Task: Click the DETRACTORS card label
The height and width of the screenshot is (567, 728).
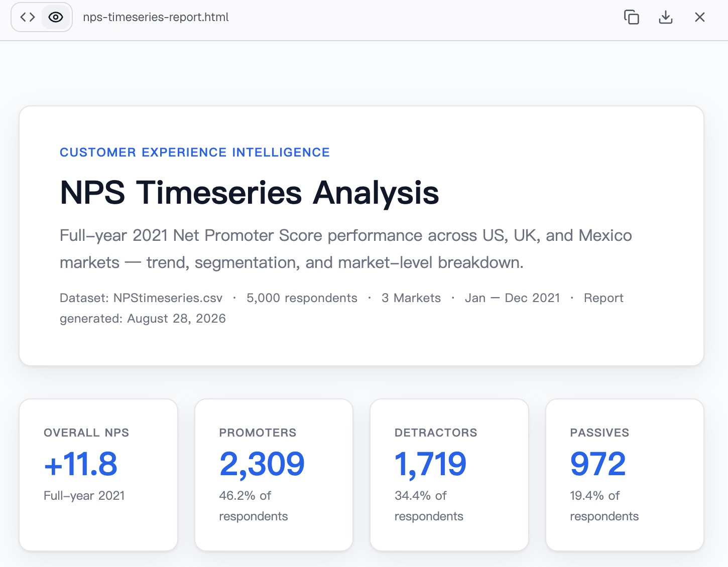Action: click(436, 433)
